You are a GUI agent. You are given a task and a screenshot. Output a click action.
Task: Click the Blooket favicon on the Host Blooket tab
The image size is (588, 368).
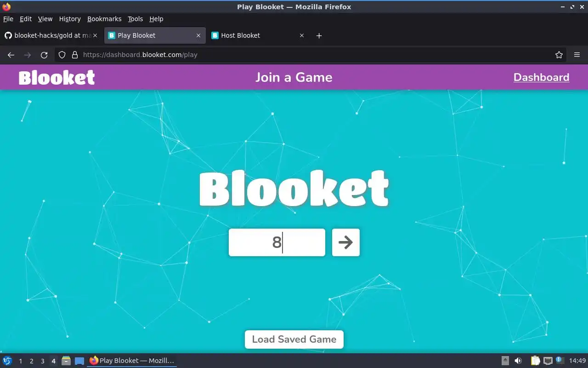coord(215,35)
